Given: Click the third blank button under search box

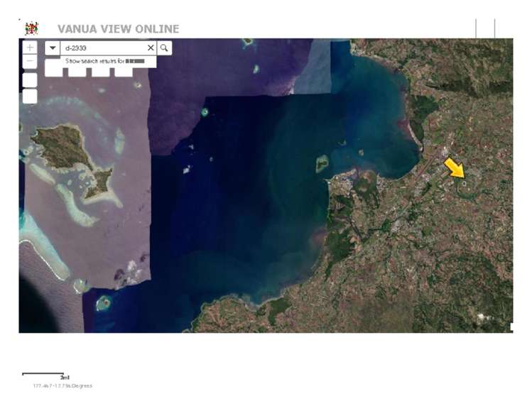Looking at the screenshot, I should (x=101, y=69).
